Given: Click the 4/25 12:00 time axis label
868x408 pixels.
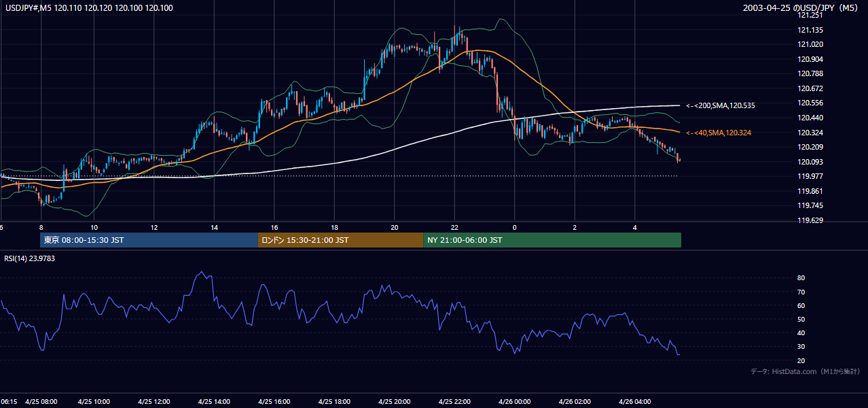Looking at the screenshot, I should (x=153, y=402).
